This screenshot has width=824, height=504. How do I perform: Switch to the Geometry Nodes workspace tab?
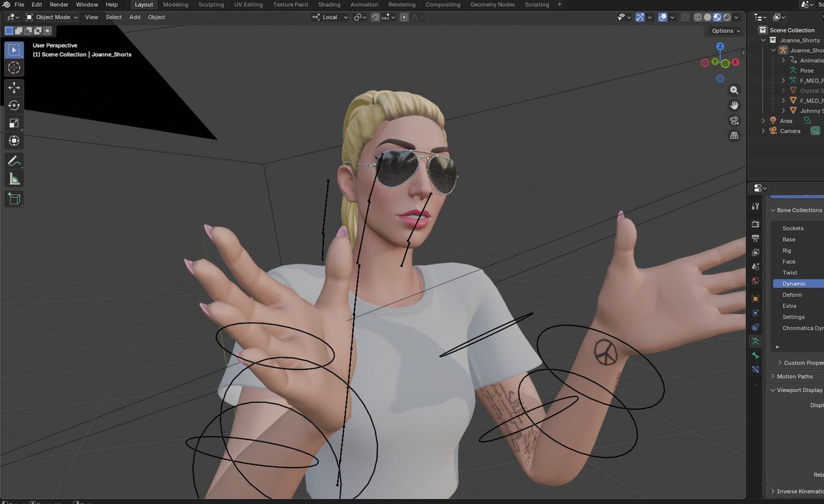492,4
